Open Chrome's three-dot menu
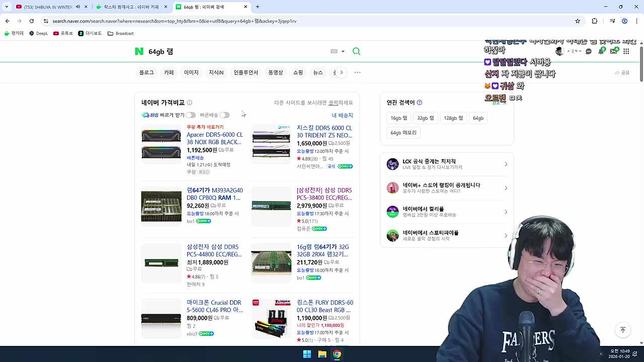This screenshot has height=362, width=644. [636, 21]
